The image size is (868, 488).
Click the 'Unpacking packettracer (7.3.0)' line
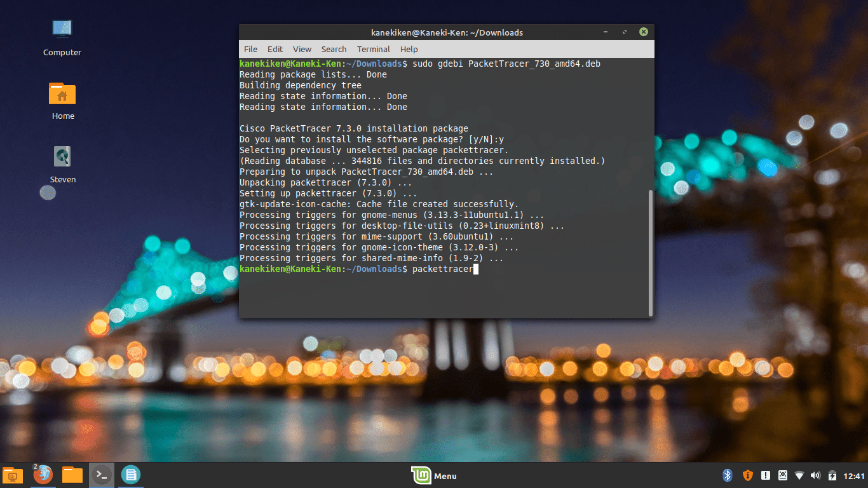[x=326, y=182]
